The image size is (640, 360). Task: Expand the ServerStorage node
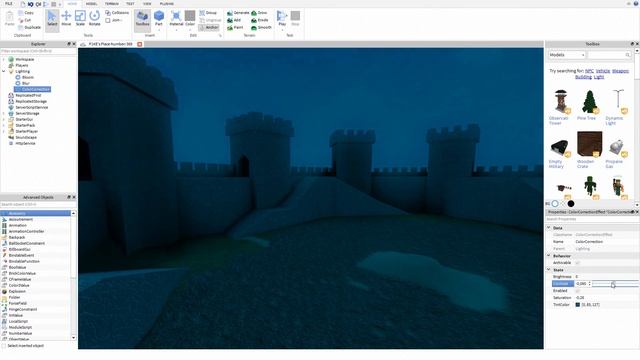coord(4,113)
